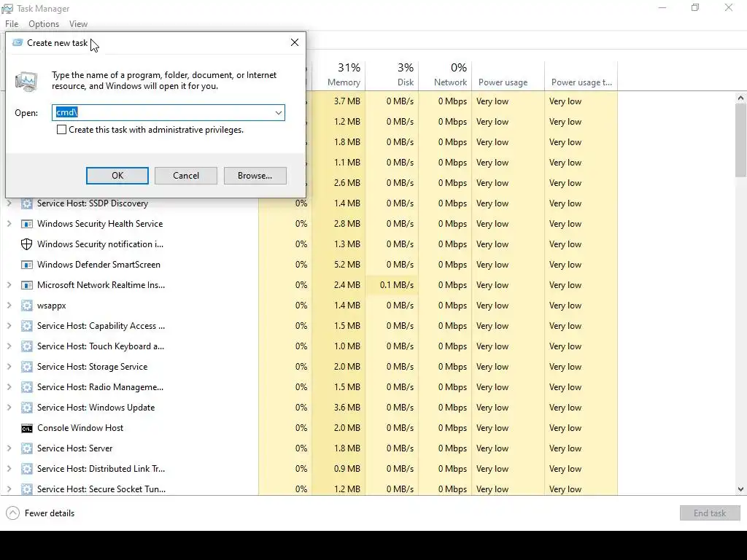Click the Fewer details link
The height and width of the screenshot is (560, 747).
point(50,513)
